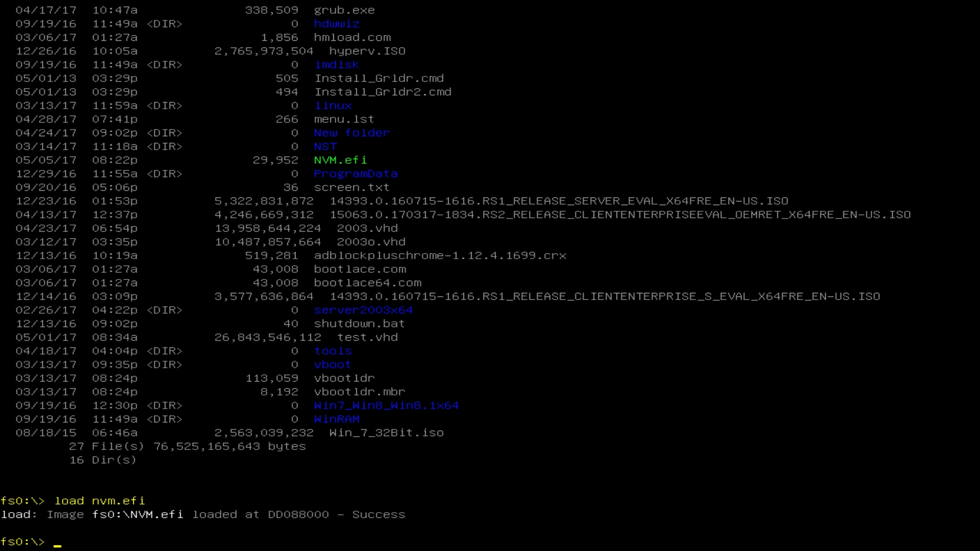980x551 pixels.
Task: Click the grub.exe file name
Action: 344,10
